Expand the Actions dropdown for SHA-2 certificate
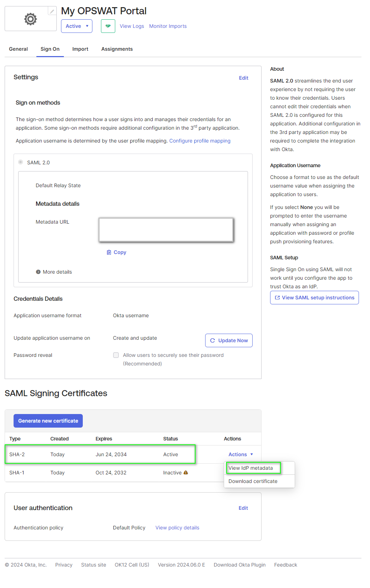 241,454
